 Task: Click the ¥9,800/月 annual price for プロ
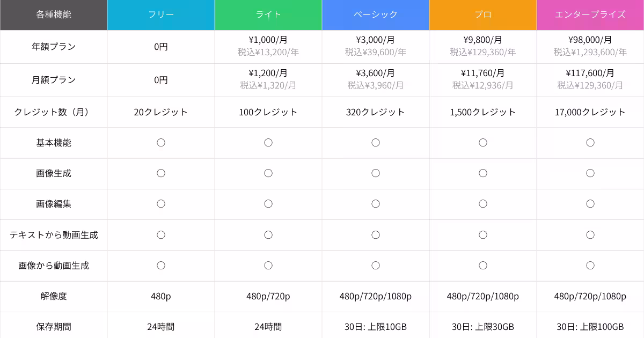(483, 40)
